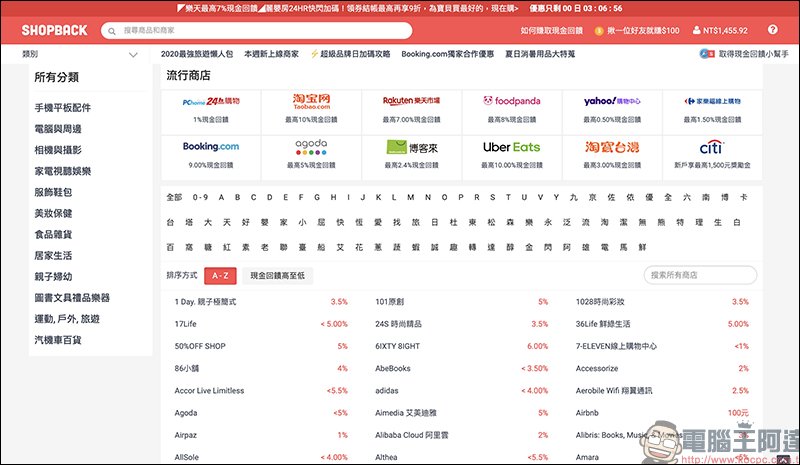Open the 17Life store row

point(261,324)
